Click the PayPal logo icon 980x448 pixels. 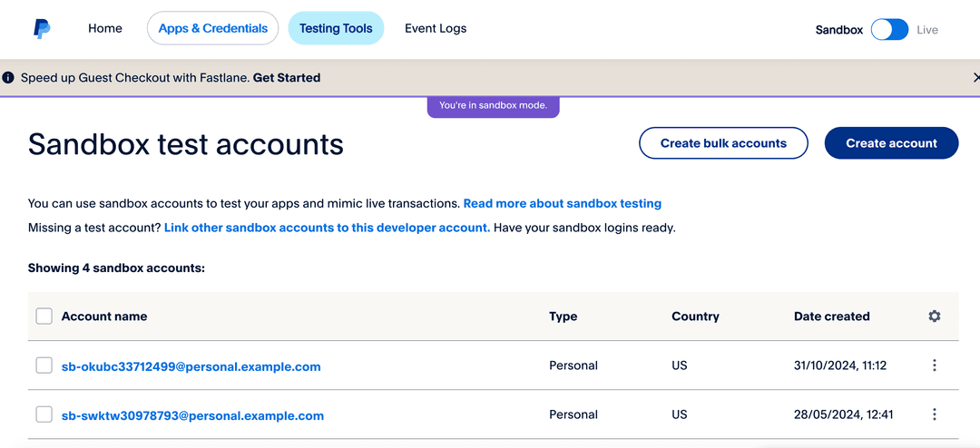[42, 29]
